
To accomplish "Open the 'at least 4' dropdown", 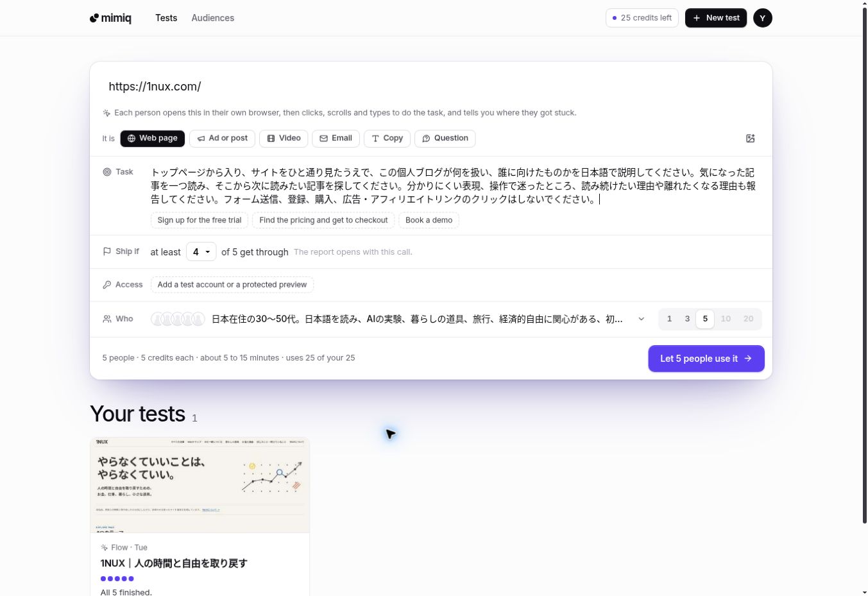I will click(201, 252).
